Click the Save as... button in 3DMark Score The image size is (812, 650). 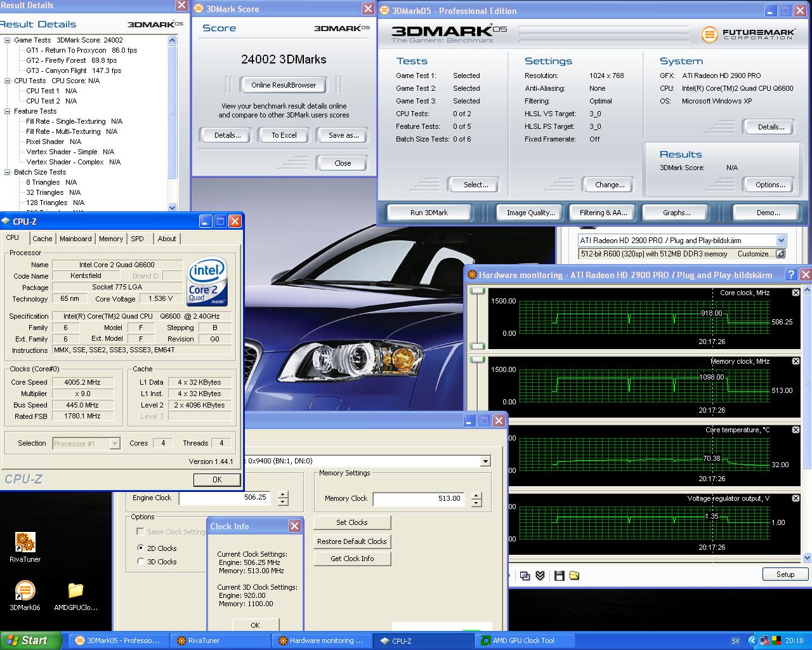(344, 135)
